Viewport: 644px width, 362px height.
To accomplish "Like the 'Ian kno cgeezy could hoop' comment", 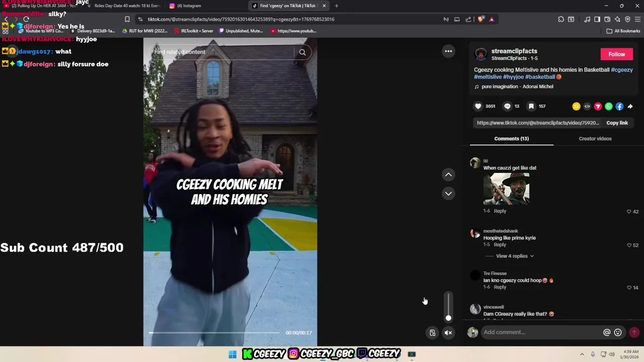I will pos(629,288).
